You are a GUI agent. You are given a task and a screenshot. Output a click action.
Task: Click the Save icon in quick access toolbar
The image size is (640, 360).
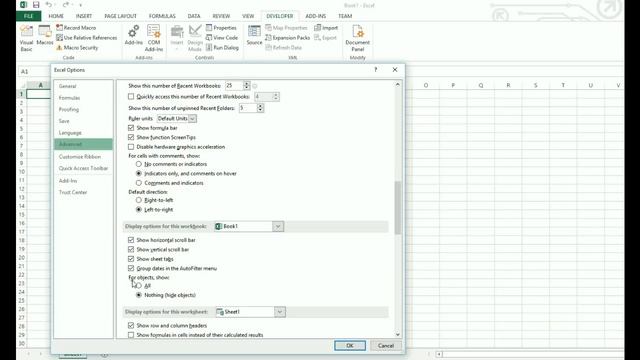[36, 5]
